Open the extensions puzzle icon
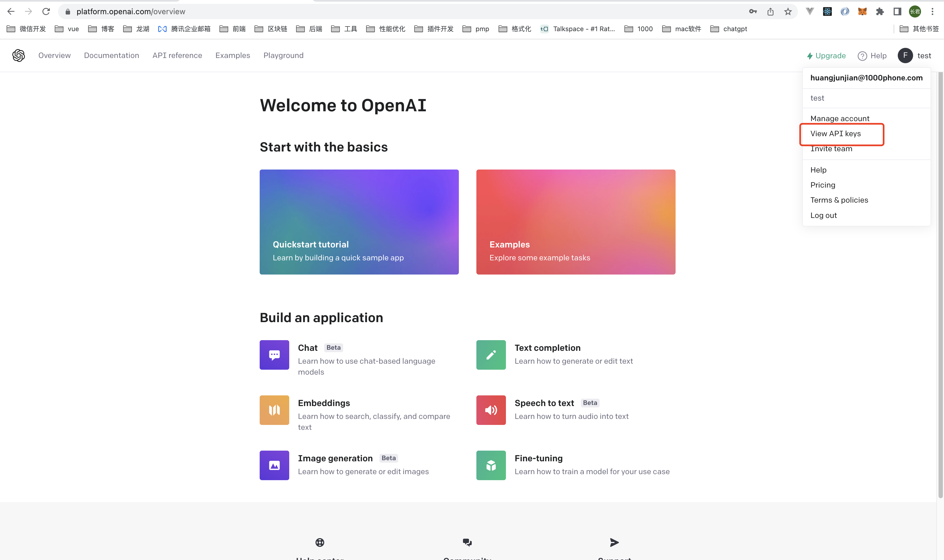Viewport: 944px width, 560px height. point(880,12)
